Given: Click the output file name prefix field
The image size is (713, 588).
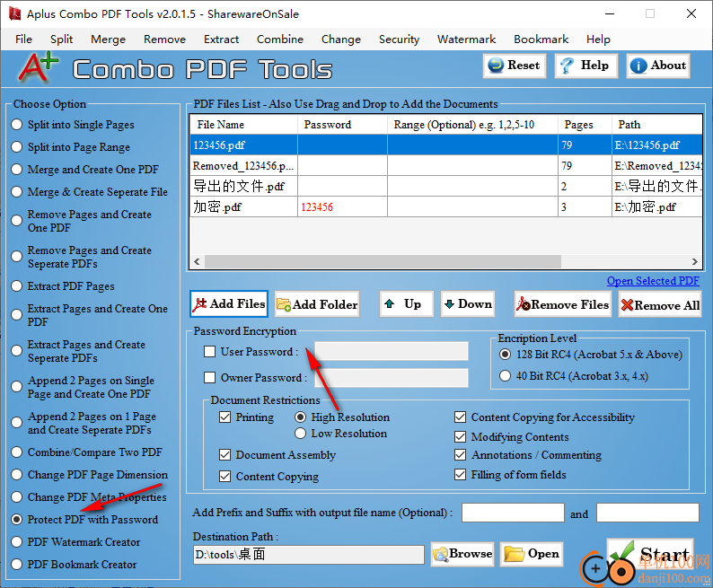Looking at the screenshot, I should [x=513, y=513].
